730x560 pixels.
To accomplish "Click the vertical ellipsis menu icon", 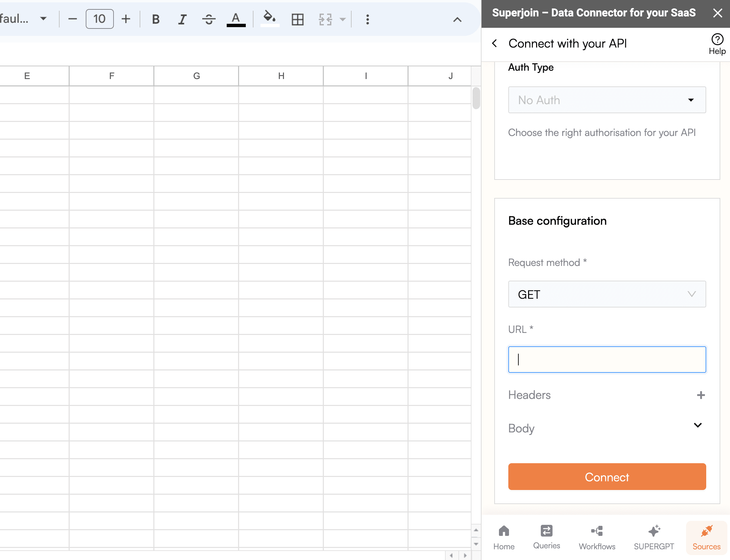I will 368,19.
